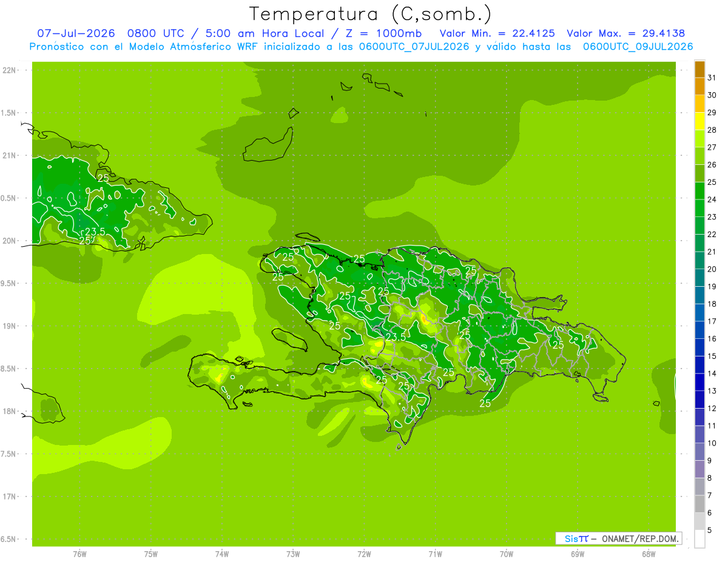Viewport: 728px width, 562px height.
Task: Click the 18N latitude axis label
Action: [x=10, y=411]
